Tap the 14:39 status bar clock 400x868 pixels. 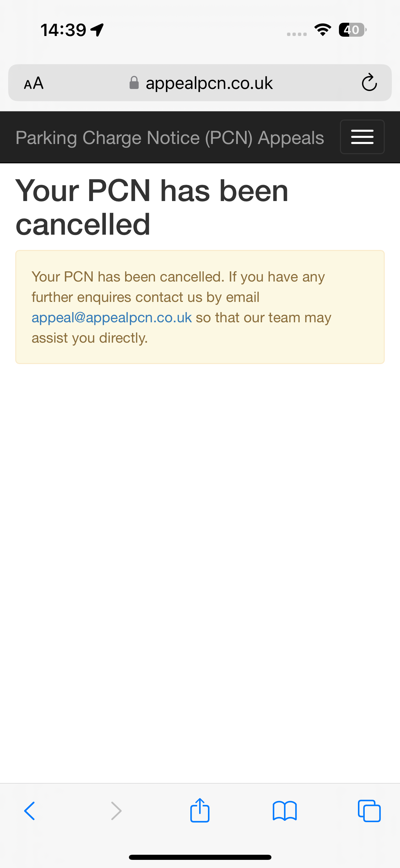(x=63, y=30)
